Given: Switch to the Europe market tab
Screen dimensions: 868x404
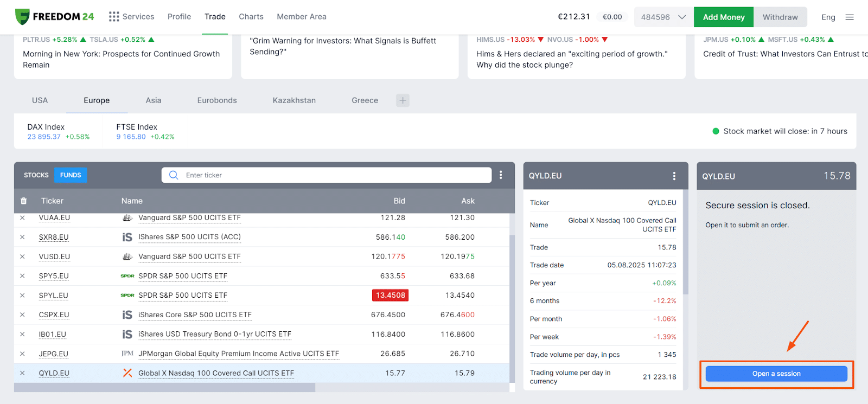Looking at the screenshot, I should (x=97, y=100).
